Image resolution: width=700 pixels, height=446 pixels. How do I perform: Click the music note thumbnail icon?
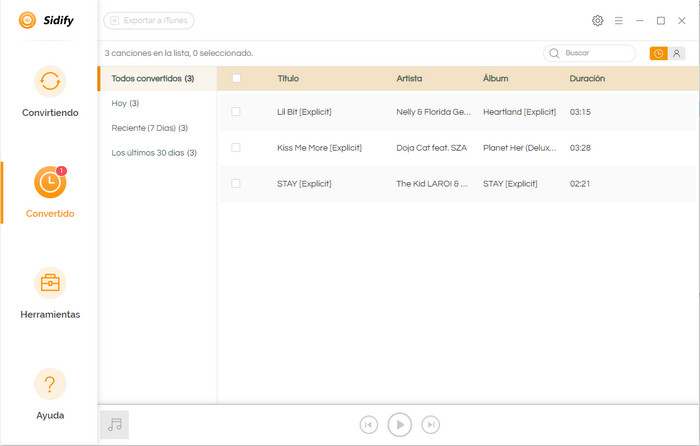[115, 425]
